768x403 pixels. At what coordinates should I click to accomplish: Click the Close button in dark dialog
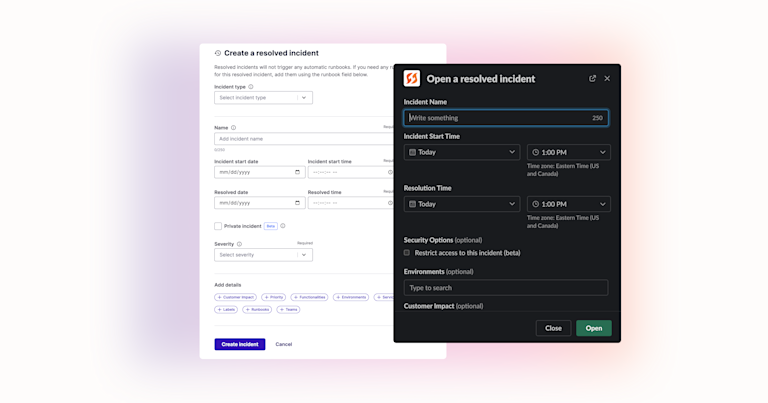coord(553,328)
